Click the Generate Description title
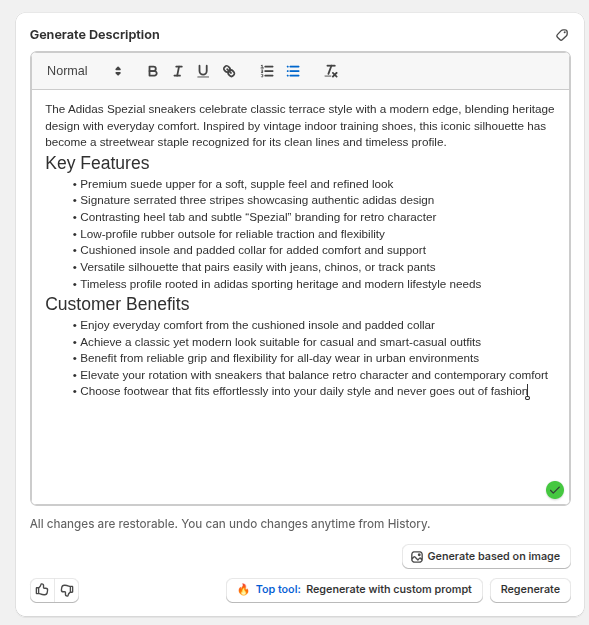 94,35
